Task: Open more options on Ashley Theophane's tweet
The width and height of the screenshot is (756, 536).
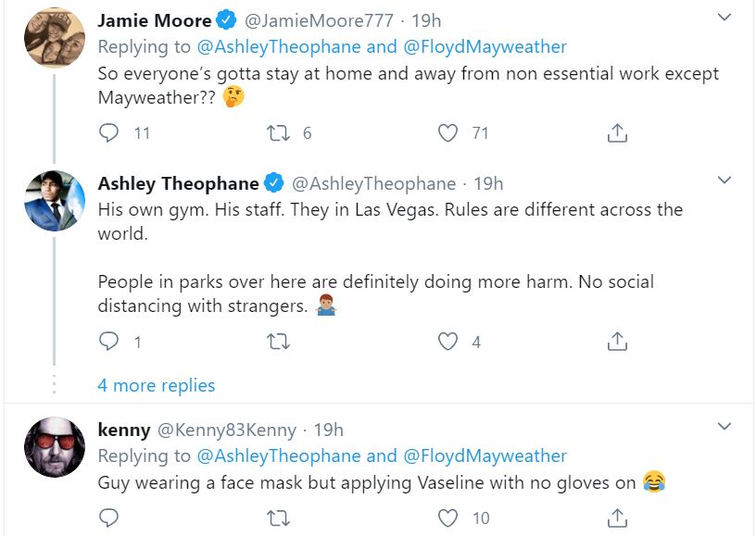Action: tap(725, 180)
